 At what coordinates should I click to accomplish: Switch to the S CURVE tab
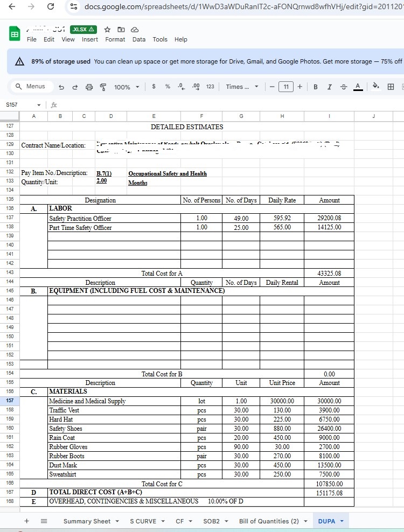[x=143, y=521]
